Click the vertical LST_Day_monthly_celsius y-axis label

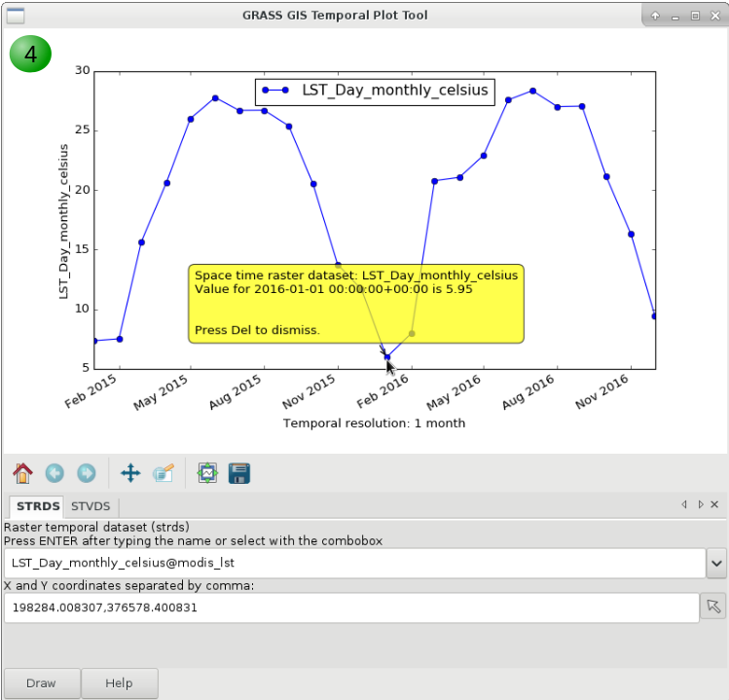coord(63,221)
